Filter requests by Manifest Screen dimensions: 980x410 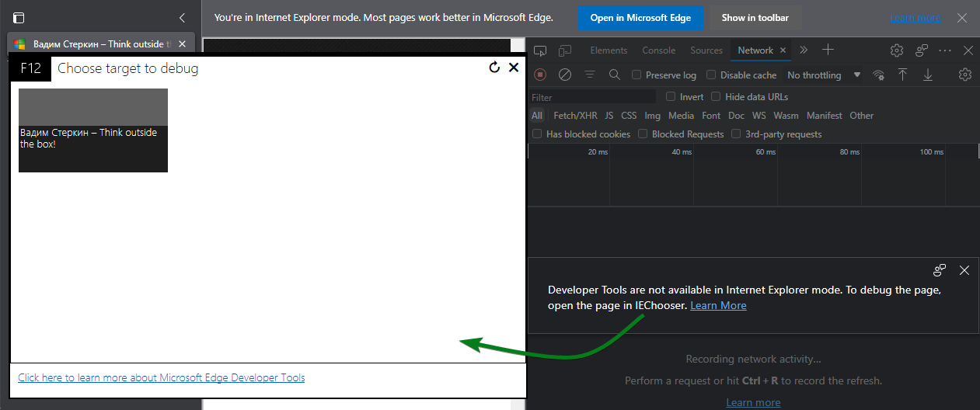click(x=824, y=116)
